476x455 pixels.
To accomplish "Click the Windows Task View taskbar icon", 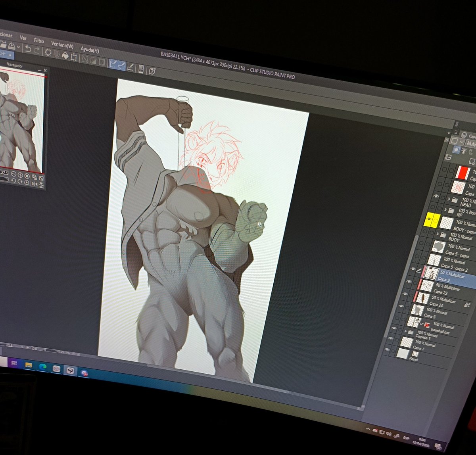I will [14, 363].
